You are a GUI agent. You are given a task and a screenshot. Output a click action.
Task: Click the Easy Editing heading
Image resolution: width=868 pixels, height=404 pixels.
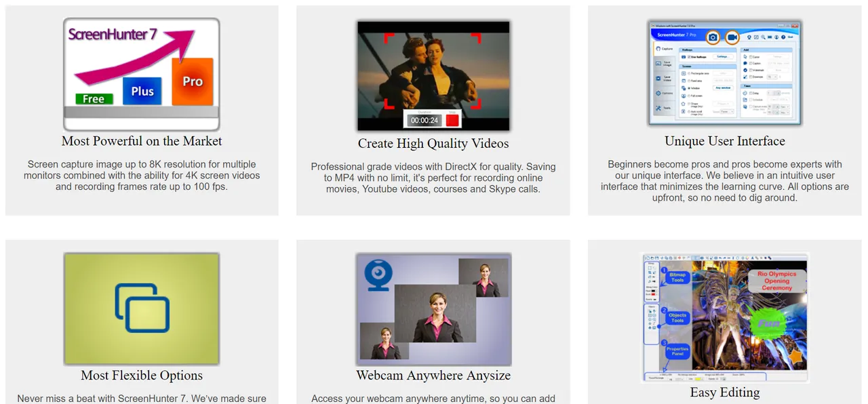tap(725, 392)
